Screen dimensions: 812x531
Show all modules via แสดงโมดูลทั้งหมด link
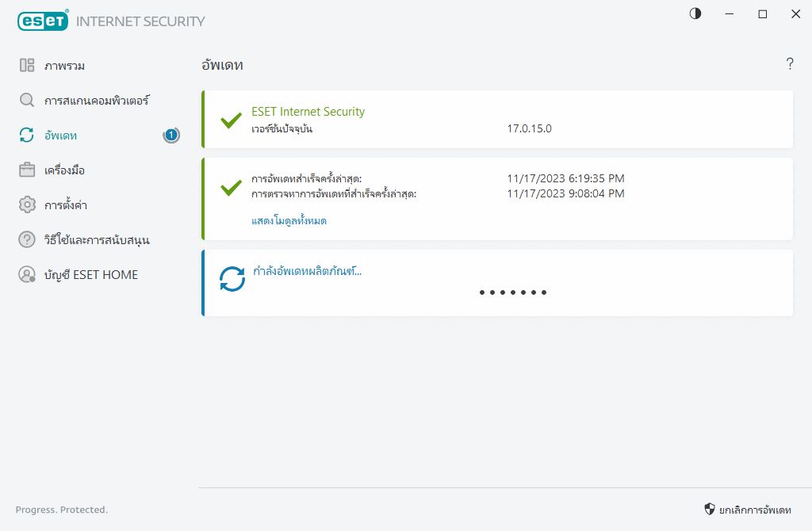click(x=289, y=221)
